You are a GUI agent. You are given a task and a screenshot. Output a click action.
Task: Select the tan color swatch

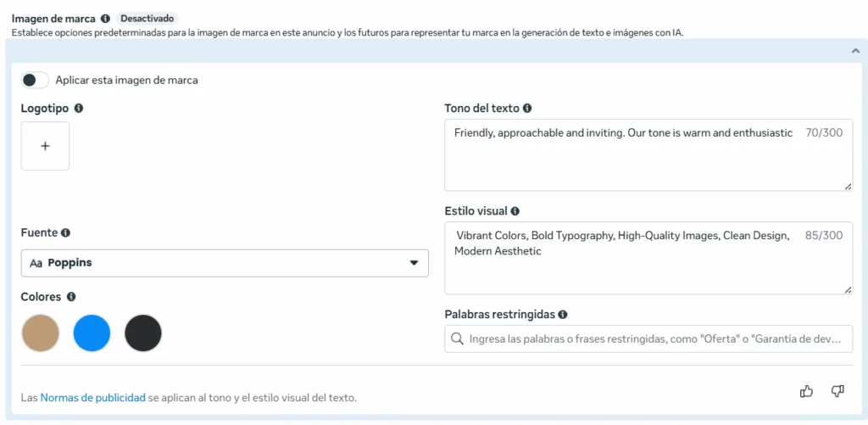click(x=41, y=333)
